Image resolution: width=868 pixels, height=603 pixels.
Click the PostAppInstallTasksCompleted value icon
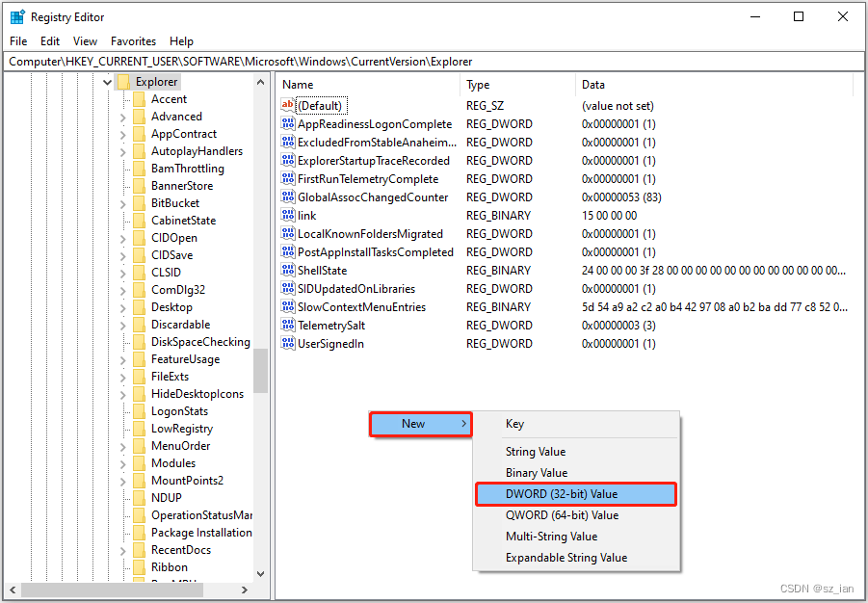pos(288,251)
